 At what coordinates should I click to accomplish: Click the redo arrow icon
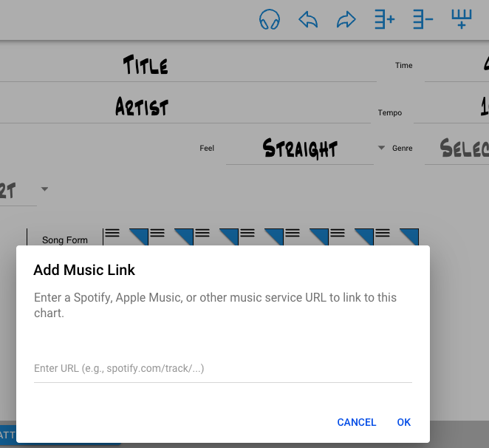(x=346, y=20)
